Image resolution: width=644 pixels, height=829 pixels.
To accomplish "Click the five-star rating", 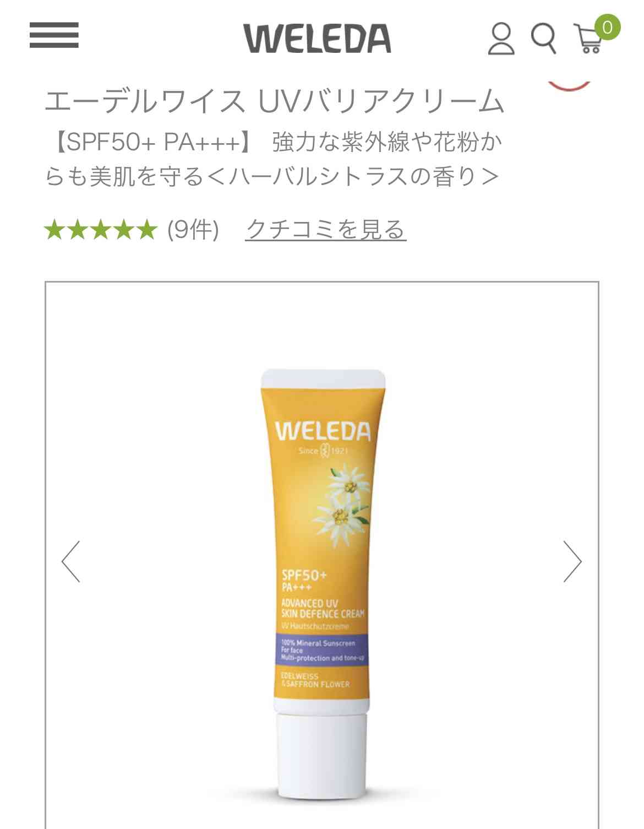I will [101, 230].
